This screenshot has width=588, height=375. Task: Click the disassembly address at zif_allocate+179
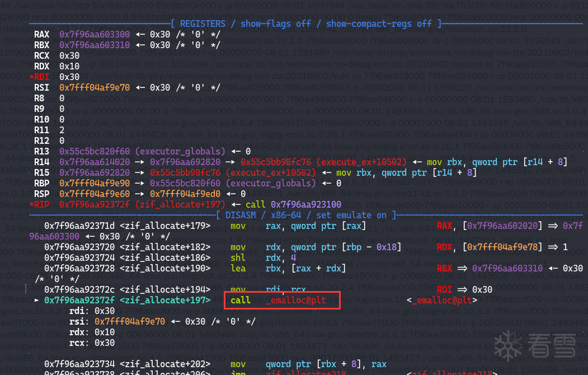[x=79, y=226]
